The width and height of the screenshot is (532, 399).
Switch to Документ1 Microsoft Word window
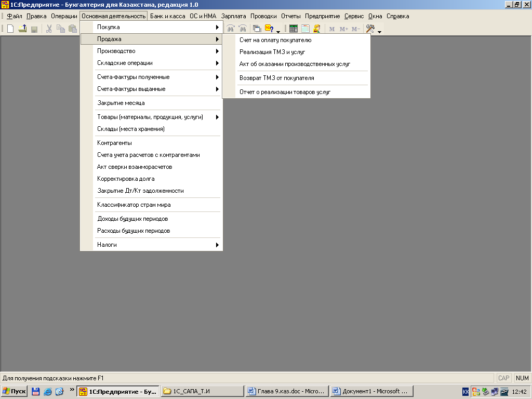pyautogui.click(x=372, y=391)
